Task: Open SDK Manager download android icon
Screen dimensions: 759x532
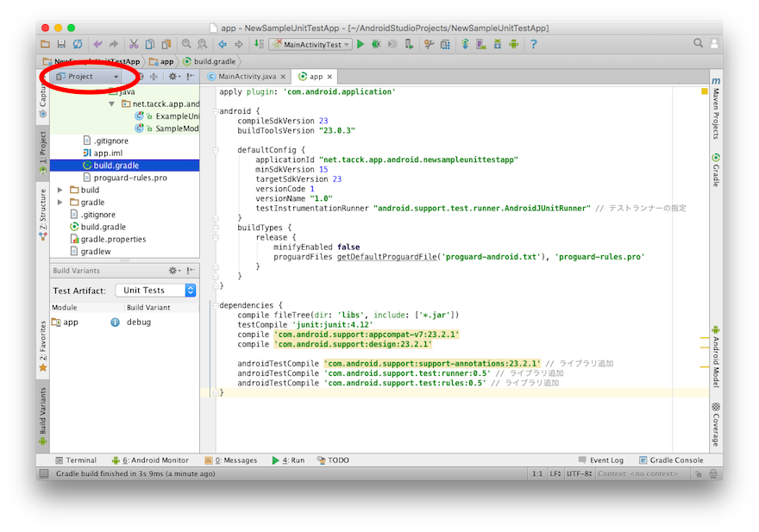Action: coord(498,44)
